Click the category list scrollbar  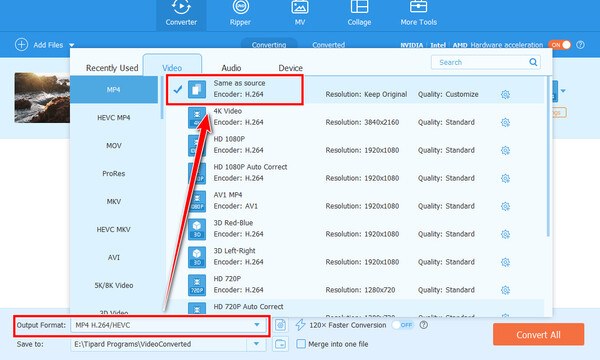[162, 97]
